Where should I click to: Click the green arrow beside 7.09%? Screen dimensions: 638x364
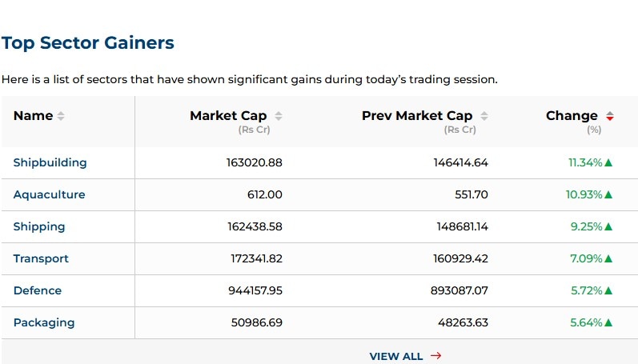[608, 258]
